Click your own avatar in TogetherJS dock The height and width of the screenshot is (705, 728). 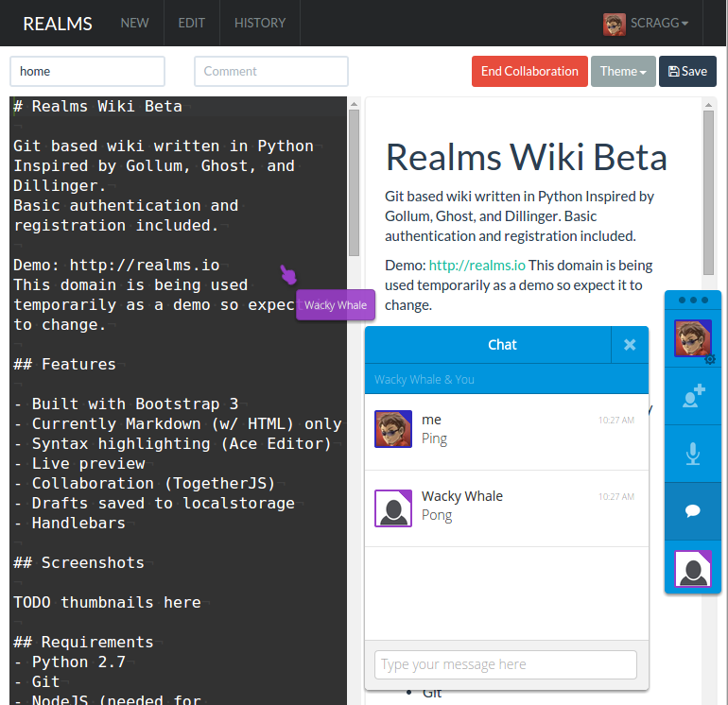point(693,338)
